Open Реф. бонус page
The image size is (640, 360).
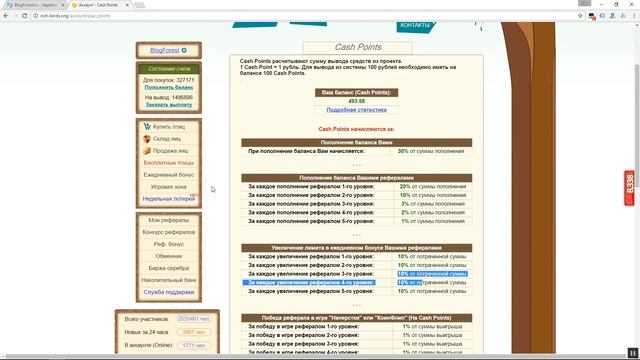(x=169, y=244)
